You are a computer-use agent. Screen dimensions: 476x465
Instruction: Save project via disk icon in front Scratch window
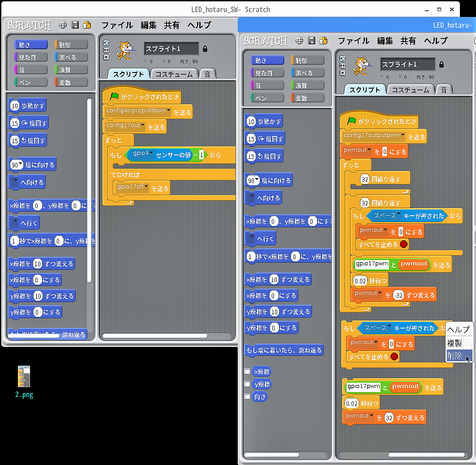[x=312, y=41]
